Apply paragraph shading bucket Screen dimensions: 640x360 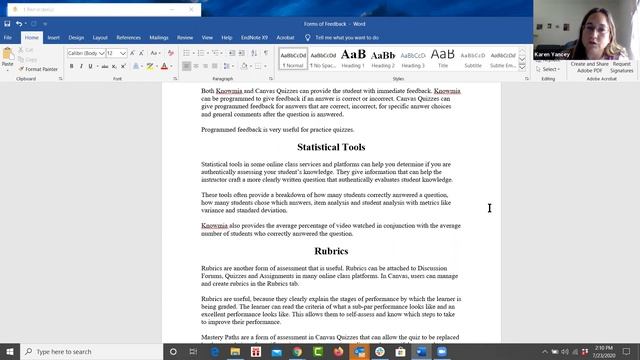click(244, 66)
